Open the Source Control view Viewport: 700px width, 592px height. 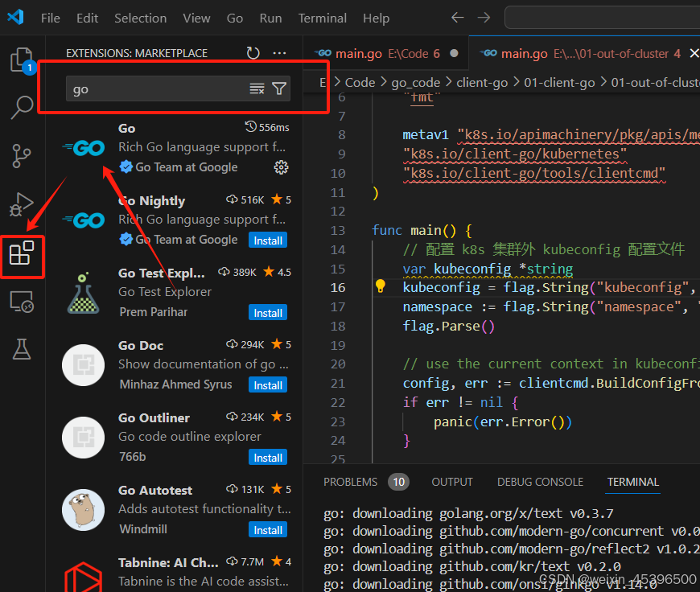click(22, 155)
